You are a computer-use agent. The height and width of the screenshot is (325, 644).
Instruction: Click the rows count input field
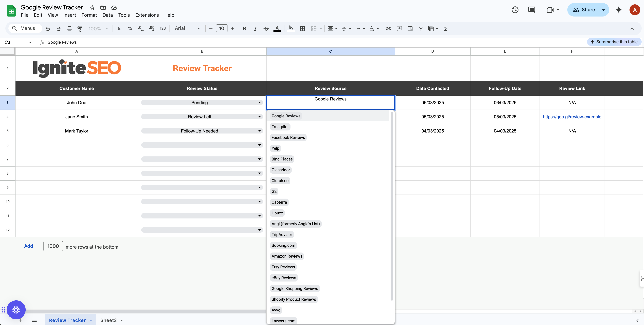click(x=53, y=246)
